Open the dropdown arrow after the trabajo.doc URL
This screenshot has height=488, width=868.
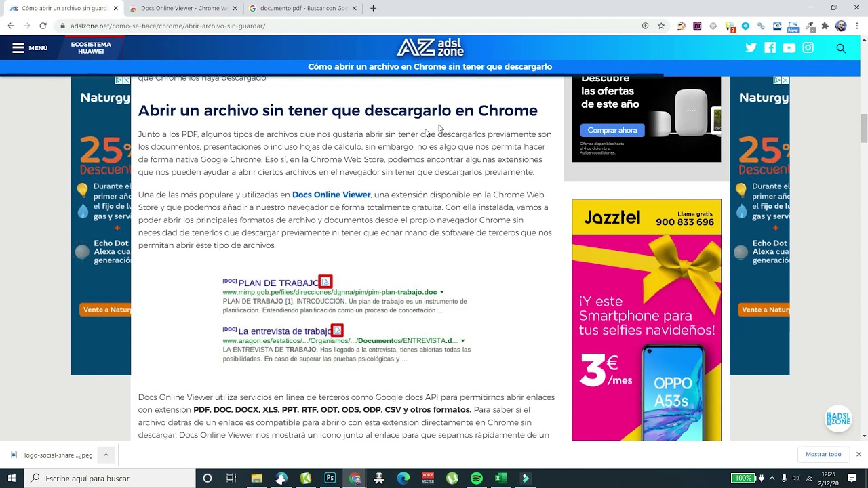441,292
